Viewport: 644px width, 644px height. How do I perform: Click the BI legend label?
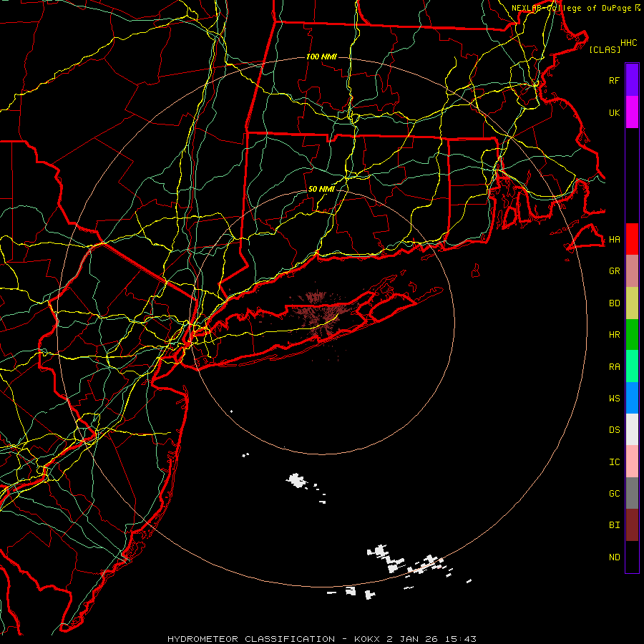coord(614,525)
